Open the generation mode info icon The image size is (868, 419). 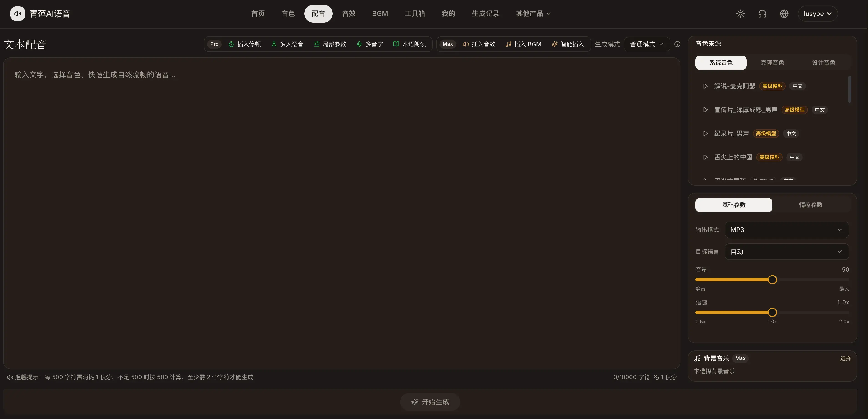[677, 44]
